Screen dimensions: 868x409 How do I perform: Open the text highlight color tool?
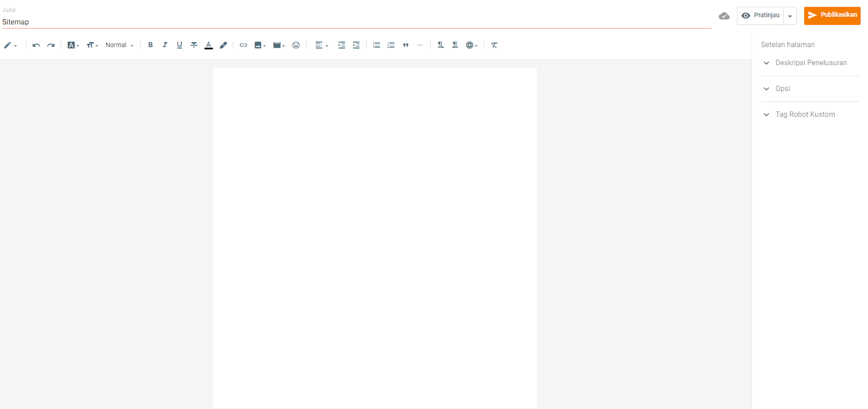pos(223,46)
